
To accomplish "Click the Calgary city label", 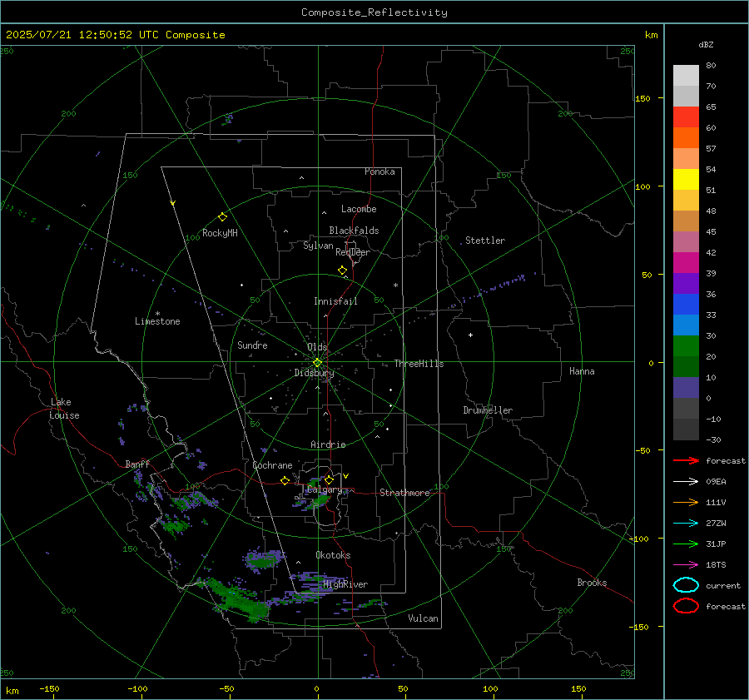I will point(325,489).
